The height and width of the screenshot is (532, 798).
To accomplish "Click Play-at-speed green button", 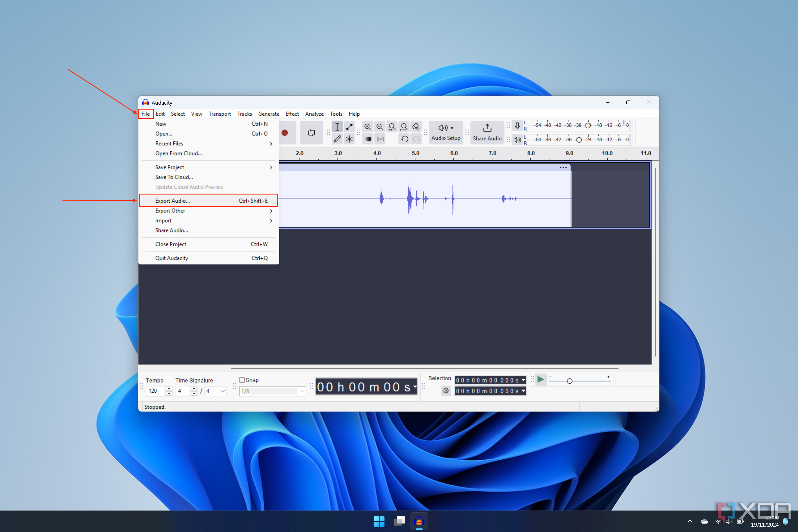I will (541, 380).
